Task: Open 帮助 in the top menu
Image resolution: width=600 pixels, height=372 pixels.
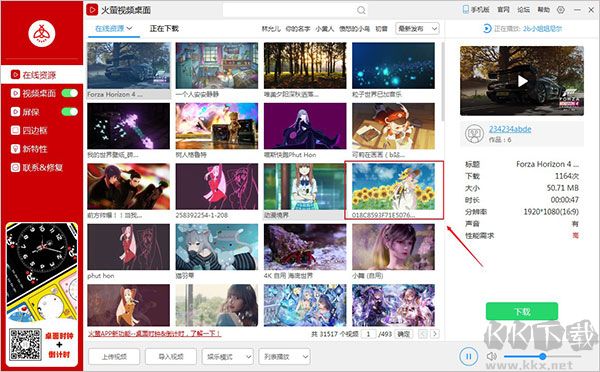Action: pos(543,10)
